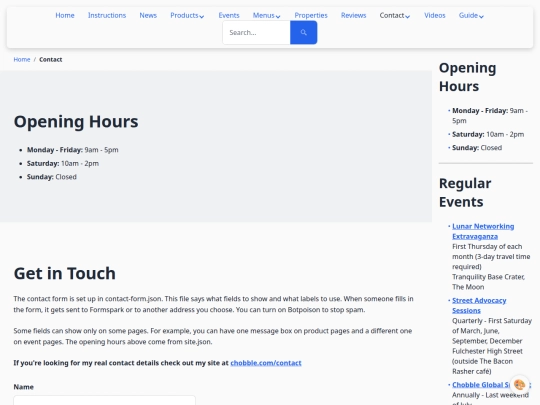Open Lunar Networking Extravaganza event link

[x=483, y=231]
